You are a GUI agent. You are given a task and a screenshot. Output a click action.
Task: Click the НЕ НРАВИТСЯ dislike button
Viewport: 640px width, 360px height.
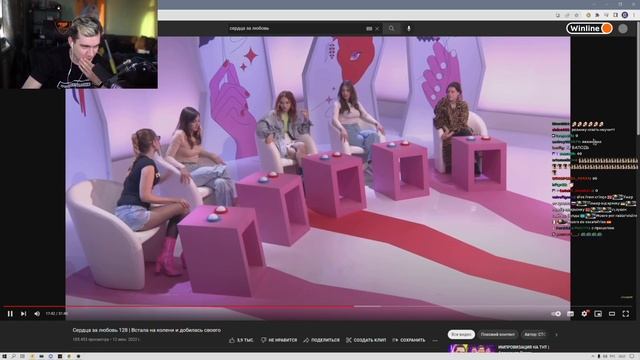[x=279, y=340]
